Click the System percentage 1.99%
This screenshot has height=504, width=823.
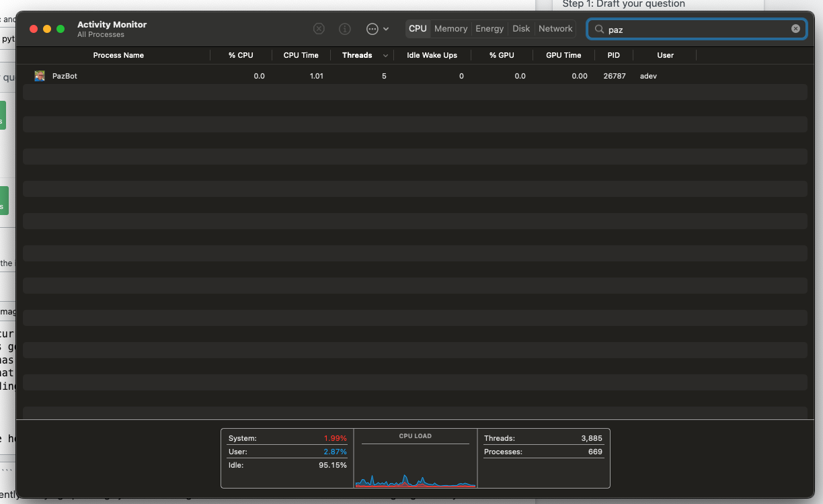coord(336,438)
